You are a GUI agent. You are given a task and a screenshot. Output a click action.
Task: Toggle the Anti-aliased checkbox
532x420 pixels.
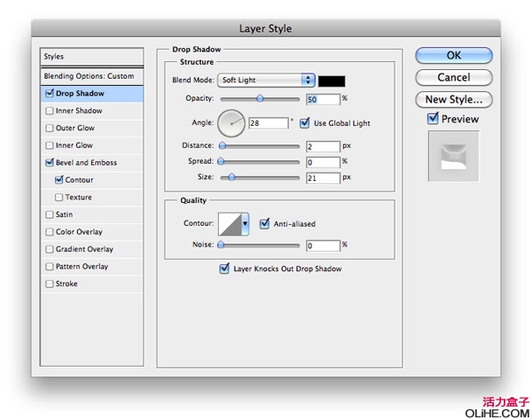tap(264, 223)
